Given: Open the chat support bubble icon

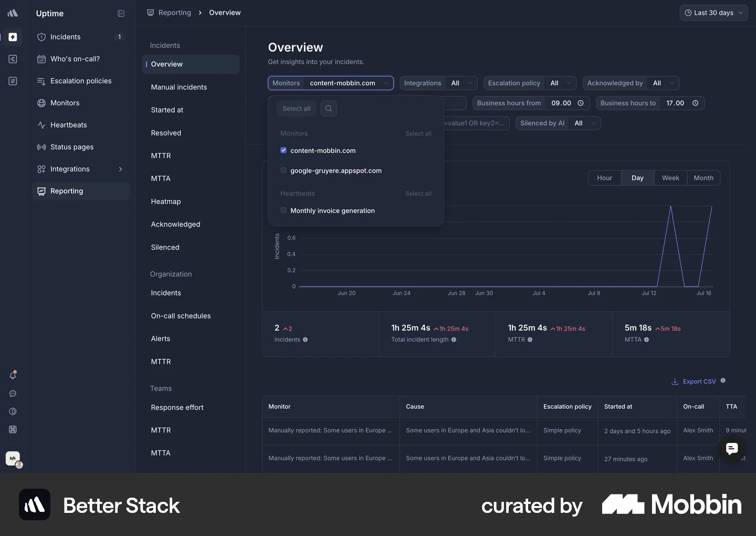Looking at the screenshot, I should pos(732,448).
